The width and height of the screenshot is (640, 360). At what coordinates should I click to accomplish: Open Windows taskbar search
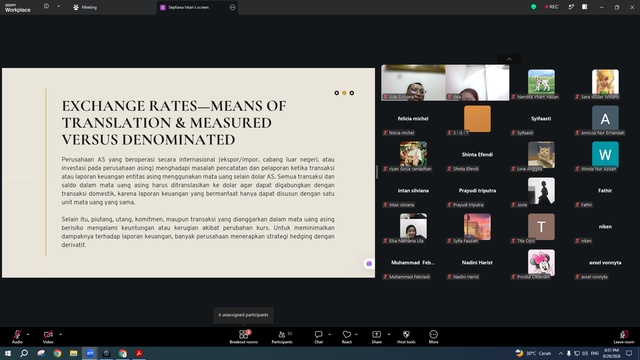(x=24, y=353)
